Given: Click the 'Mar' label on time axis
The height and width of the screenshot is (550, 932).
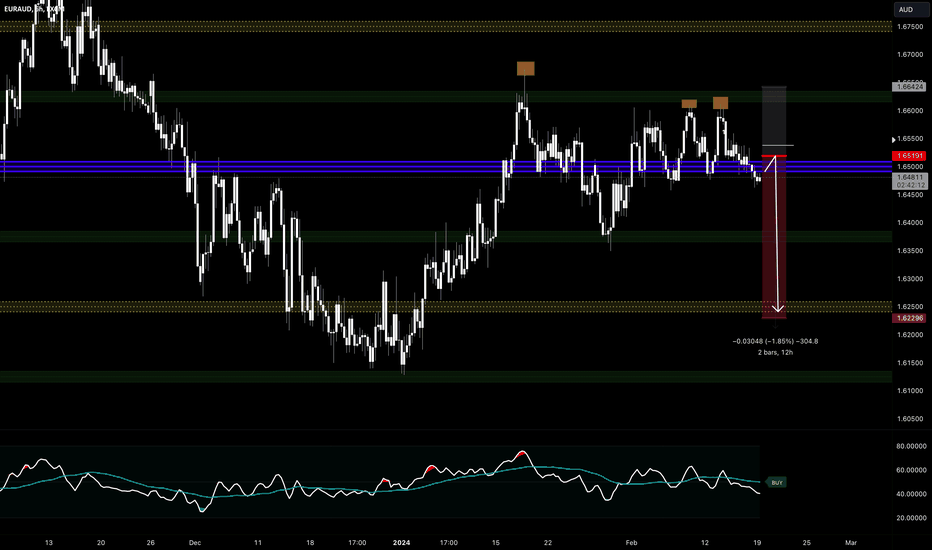Looking at the screenshot, I should coord(851,542).
